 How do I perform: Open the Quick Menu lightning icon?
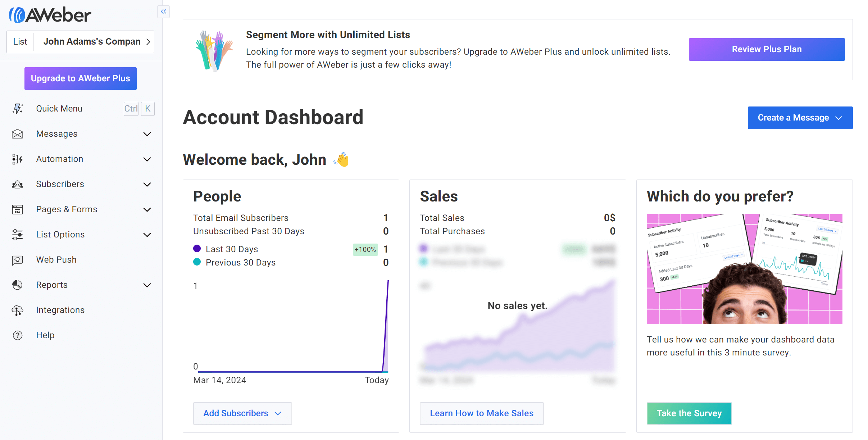point(17,109)
